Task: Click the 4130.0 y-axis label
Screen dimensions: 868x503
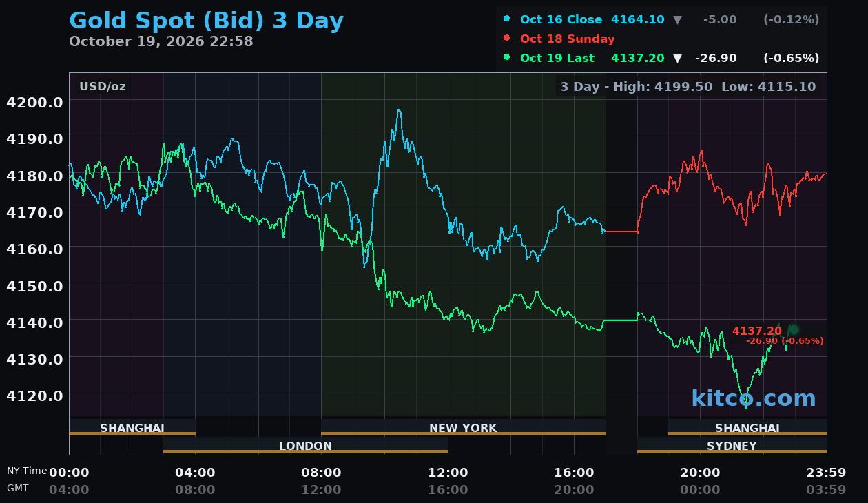Action: [x=34, y=358]
